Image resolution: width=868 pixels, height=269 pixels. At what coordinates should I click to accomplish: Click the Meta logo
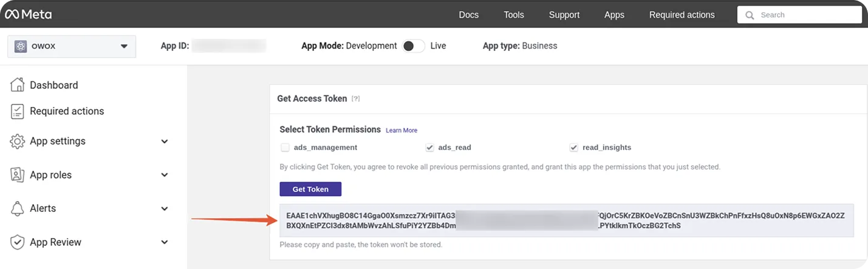(x=29, y=15)
